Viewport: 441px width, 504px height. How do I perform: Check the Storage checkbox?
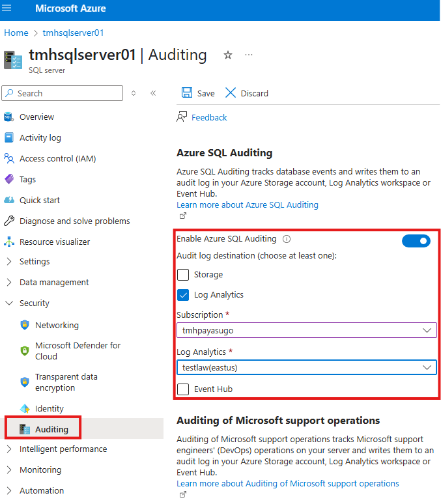[x=183, y=275]
